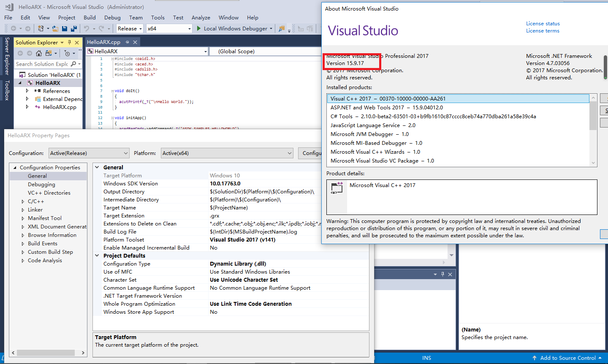Click the property tree horizontal scrollbar
Screen dimensions: 608x364
pyautogui.click(x=46, y=353)
